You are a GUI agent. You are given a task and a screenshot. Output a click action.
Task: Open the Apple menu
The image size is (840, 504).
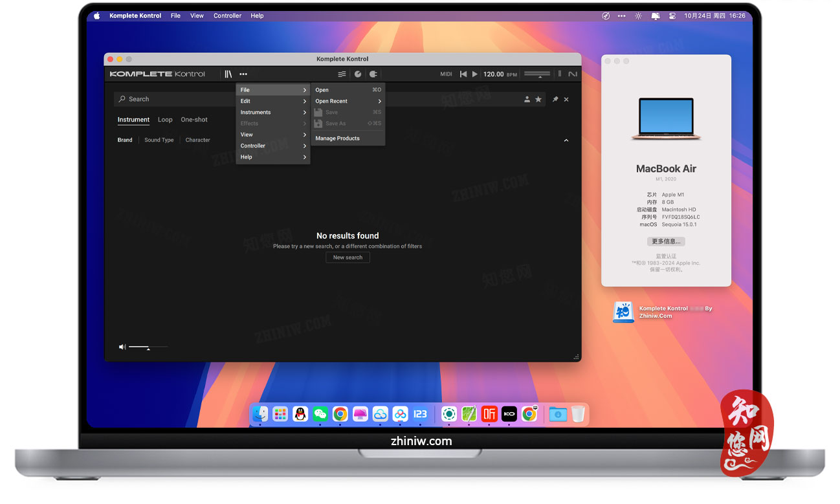pyautogui.click(x=97, y=16)
